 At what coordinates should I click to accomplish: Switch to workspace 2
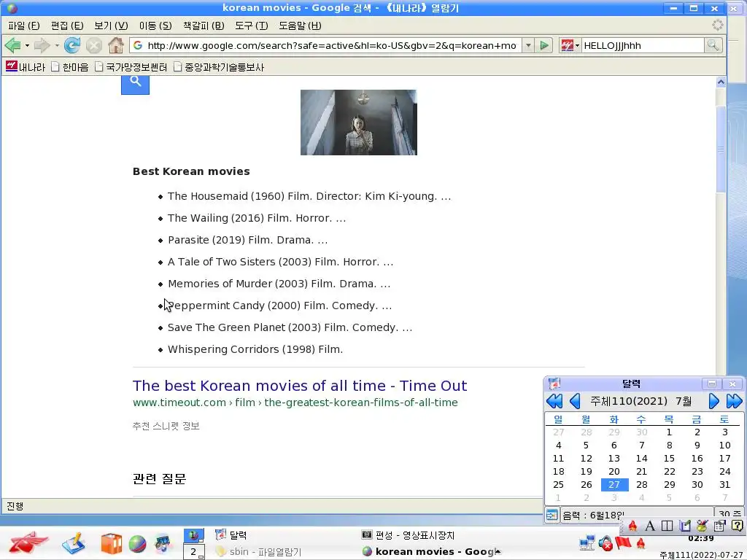pyautogui.click(x=194, y=552)
